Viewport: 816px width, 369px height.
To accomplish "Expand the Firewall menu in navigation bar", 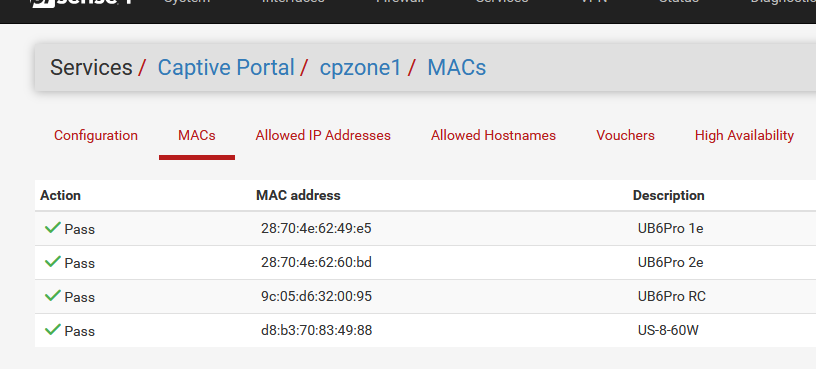I will (400, 2).
